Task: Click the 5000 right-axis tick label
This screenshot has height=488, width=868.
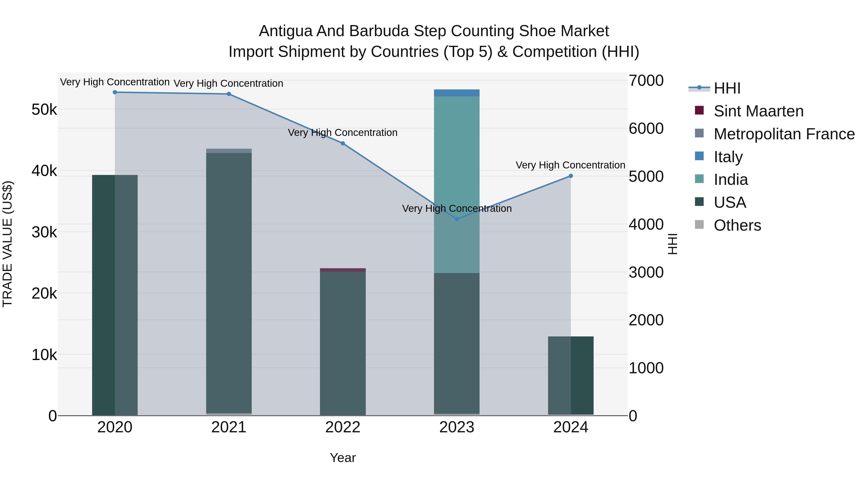Action: [646, 176]
